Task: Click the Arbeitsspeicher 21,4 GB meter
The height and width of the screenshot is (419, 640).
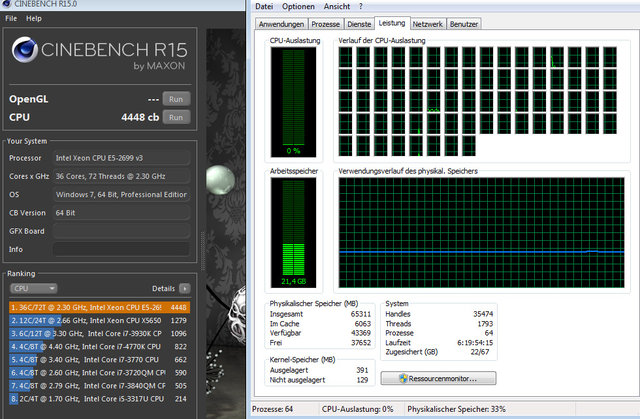Action: (293, 233)
